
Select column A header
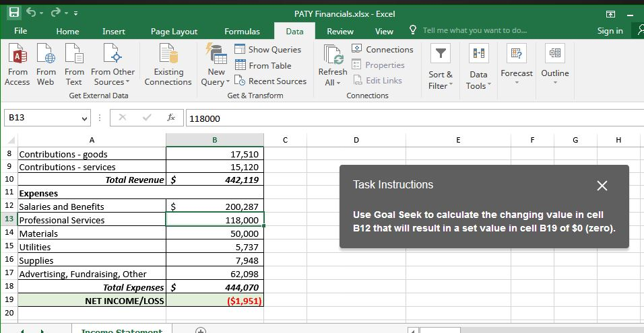pyautogui.click(x=92, y=140)
